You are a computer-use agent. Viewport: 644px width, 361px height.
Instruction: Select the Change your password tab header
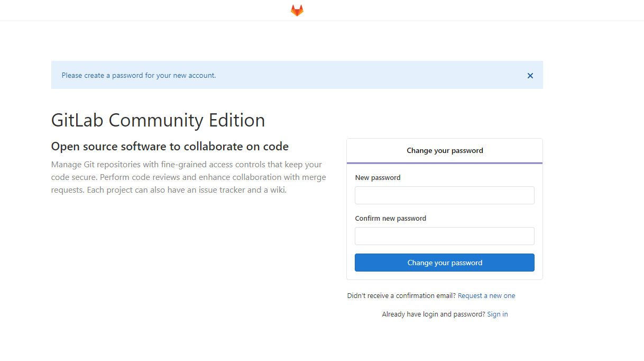coord(445,151)
